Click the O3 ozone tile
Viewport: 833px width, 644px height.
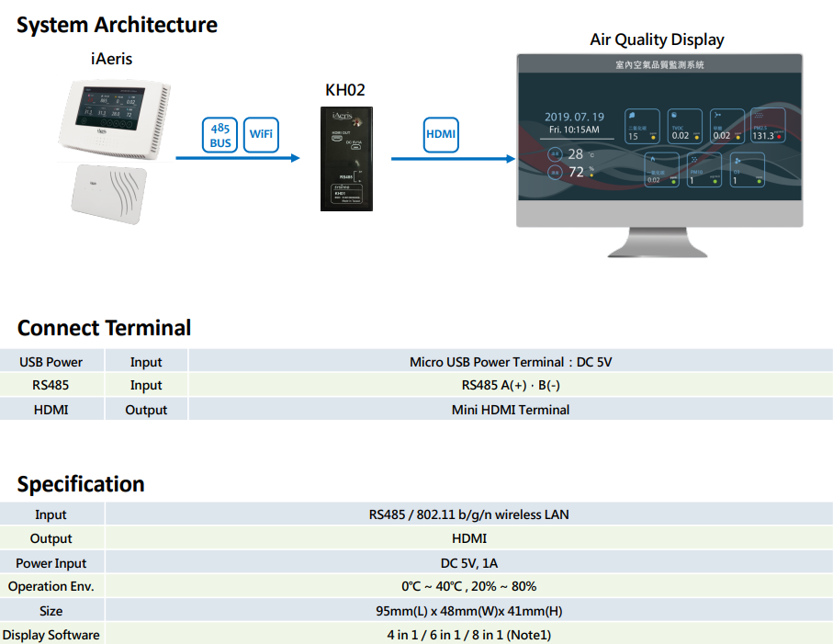[x=747, y=169]
